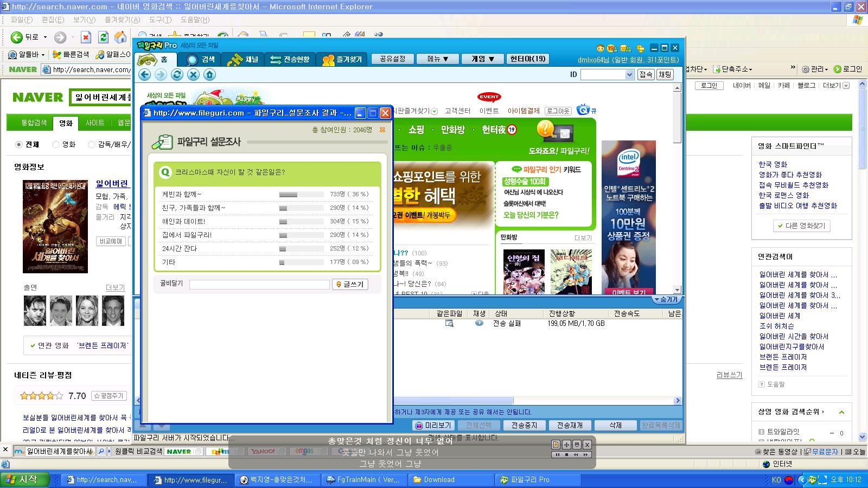The width and height of the screenshot is (868, 488).
Task: Click the IE Home icon
Action: 120,37
